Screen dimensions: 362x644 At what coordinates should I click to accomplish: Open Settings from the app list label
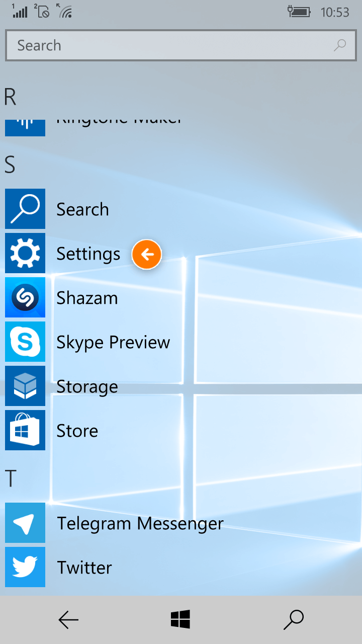pos(88,254)
